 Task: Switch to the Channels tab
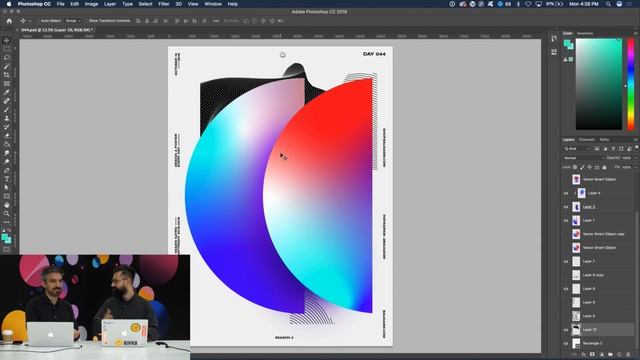tap(587, 140)
